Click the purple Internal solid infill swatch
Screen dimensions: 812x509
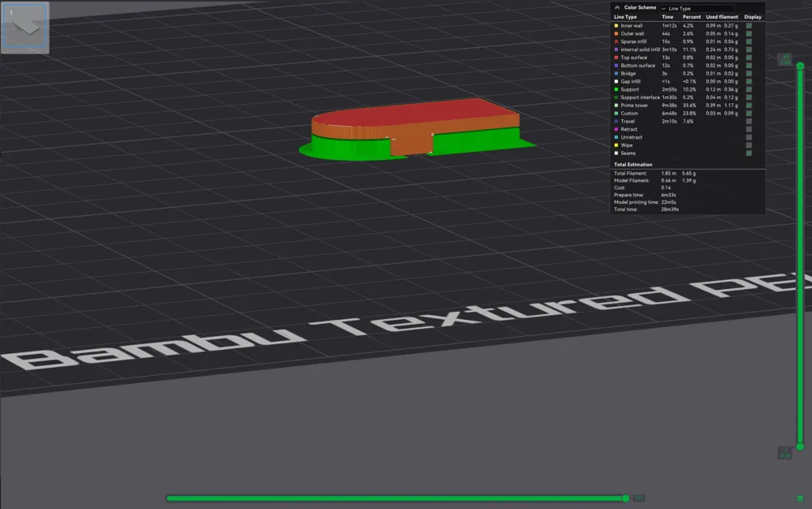click(616, 50)
